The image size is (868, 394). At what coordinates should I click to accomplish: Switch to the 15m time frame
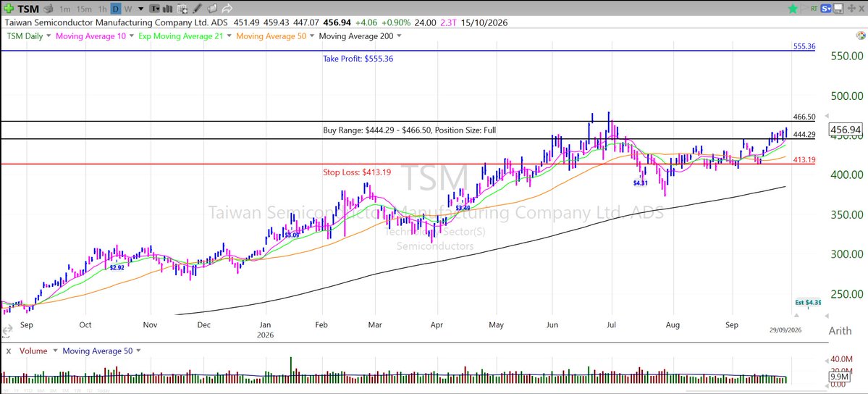84,9
